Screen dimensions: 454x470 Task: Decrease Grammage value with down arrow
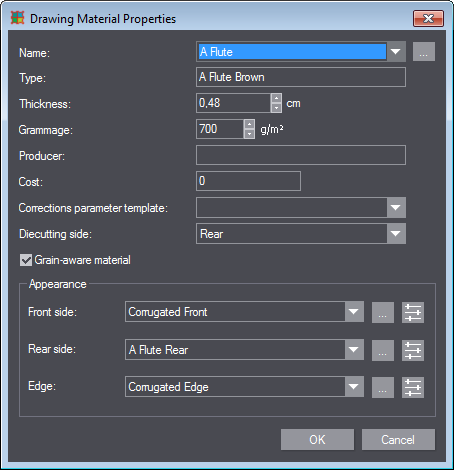pos(249,134)
